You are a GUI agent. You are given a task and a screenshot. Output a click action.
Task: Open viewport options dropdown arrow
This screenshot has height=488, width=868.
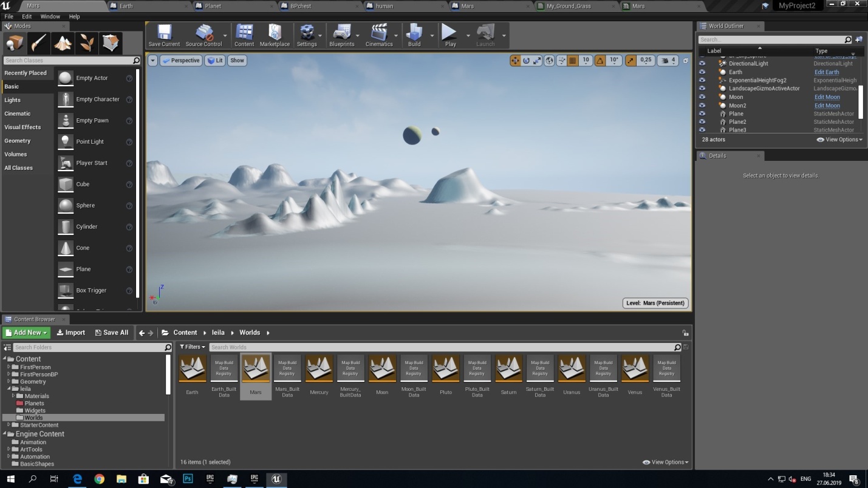click(152, 61)
